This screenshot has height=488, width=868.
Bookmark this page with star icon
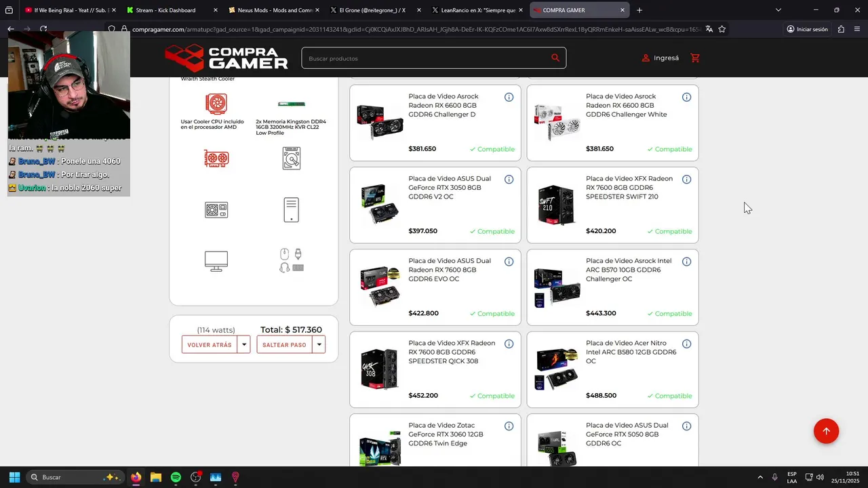[722, 29]
